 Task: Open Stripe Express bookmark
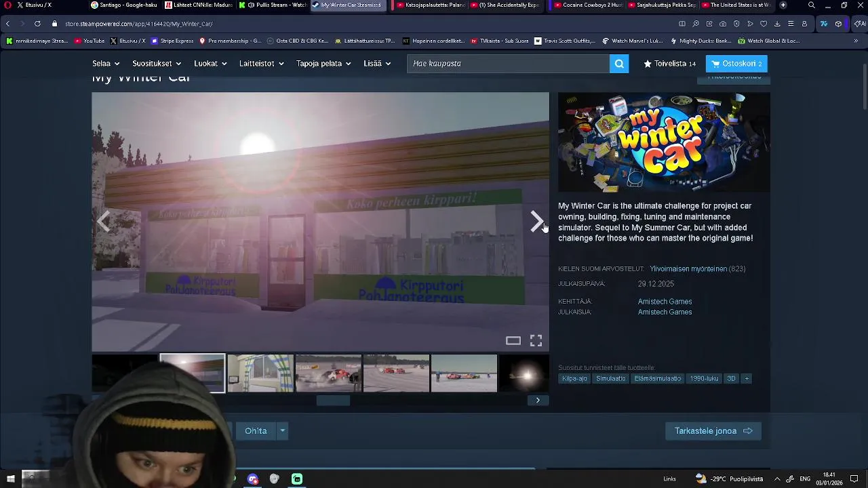(172, 41)
